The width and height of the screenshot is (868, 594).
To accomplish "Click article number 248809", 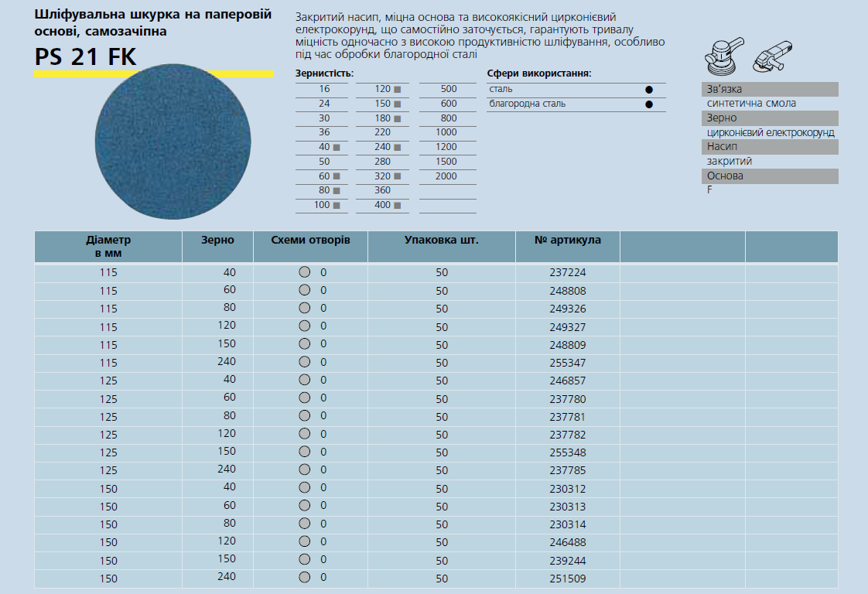I will click(567, 345).
